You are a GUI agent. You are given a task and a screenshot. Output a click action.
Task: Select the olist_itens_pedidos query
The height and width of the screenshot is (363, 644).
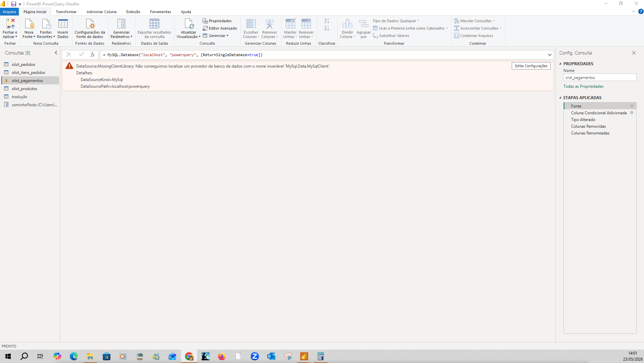pyautogui.click(x=30, y=72)
